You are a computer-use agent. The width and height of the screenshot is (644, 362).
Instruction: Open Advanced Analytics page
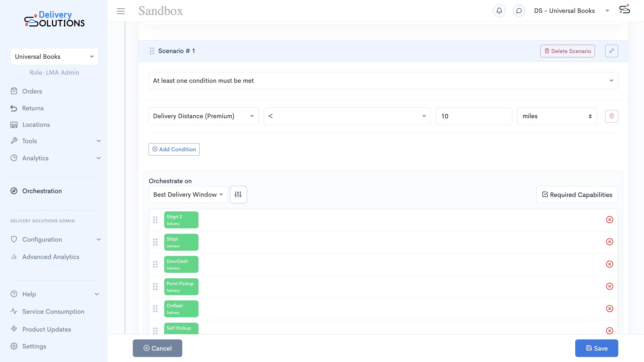click(x=50, y=257)
